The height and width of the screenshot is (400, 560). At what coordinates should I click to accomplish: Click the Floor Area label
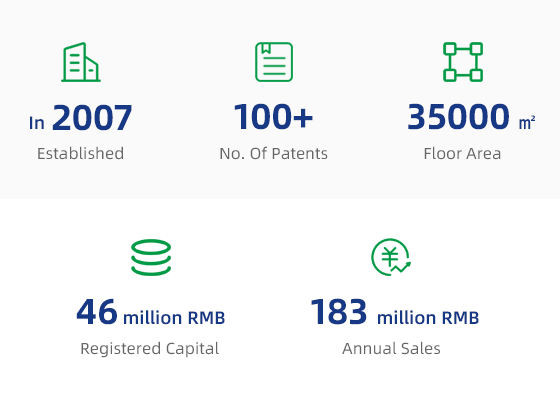(462, 154)
